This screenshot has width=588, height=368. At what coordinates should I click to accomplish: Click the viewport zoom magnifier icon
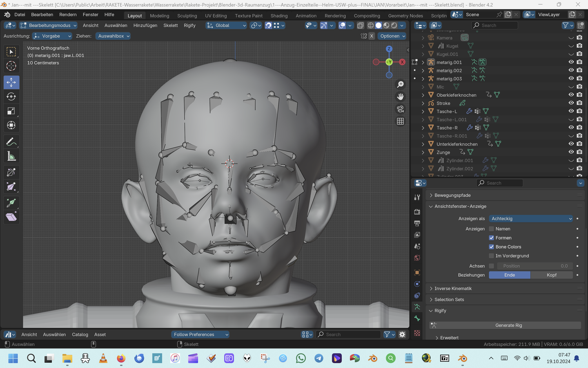400,84
